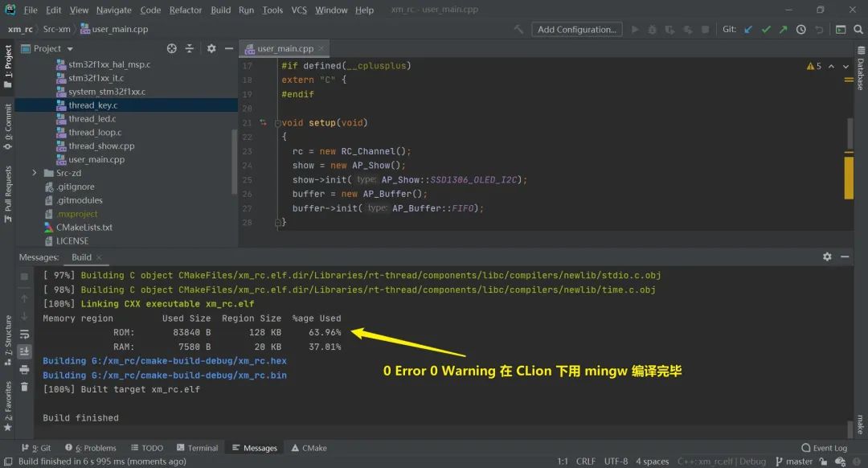Toggle scroll to end in Messages
Image resolution: width=868 pixels, height=468 pixels.
coord(24,351)
